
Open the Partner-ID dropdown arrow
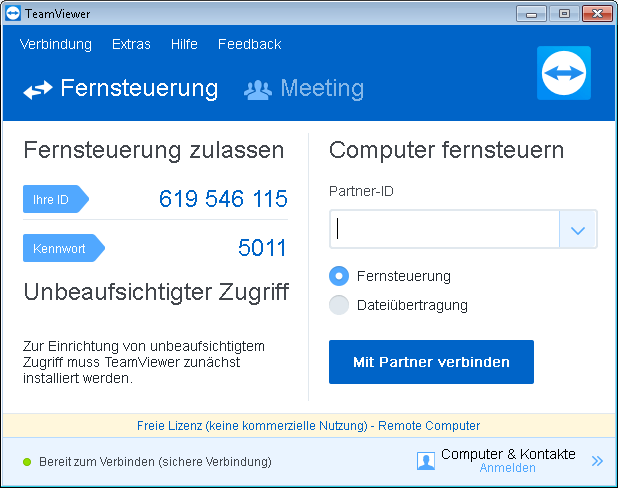coord(578,229)
